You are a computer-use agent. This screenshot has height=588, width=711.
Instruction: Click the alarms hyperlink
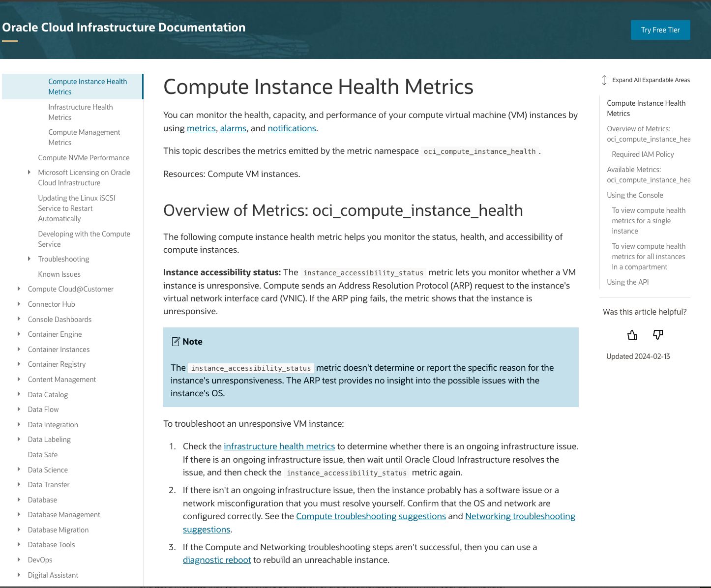tap(233, 128)
